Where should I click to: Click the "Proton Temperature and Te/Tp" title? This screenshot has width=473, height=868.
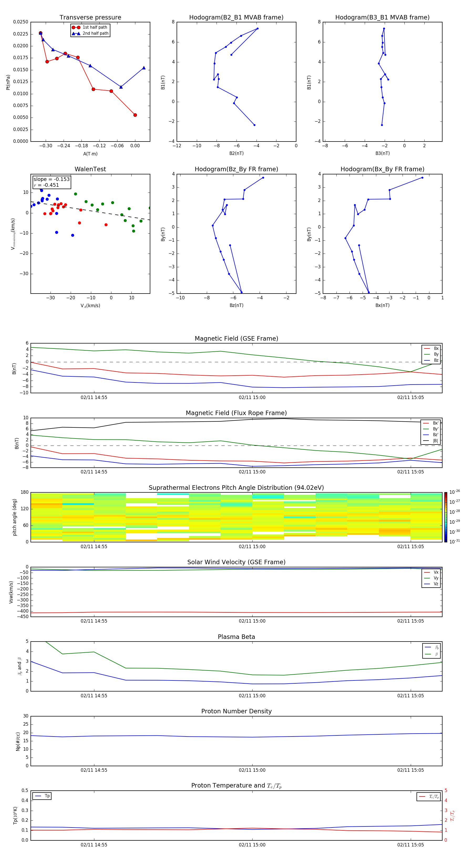[236, 786]
